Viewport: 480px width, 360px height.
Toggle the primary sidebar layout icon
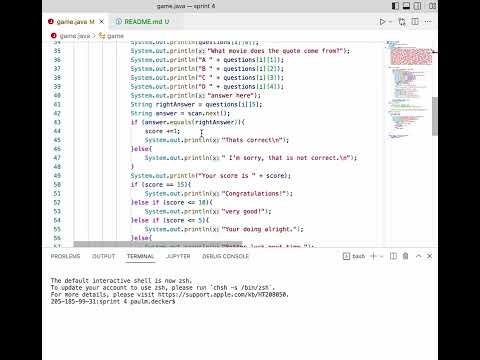point(395,6)
